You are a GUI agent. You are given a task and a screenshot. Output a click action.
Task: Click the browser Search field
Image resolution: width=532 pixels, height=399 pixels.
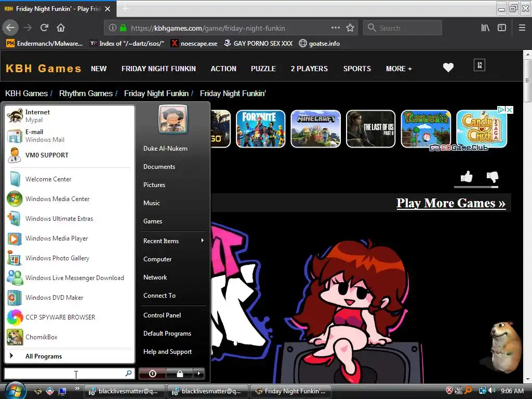[x=403, y=28]
